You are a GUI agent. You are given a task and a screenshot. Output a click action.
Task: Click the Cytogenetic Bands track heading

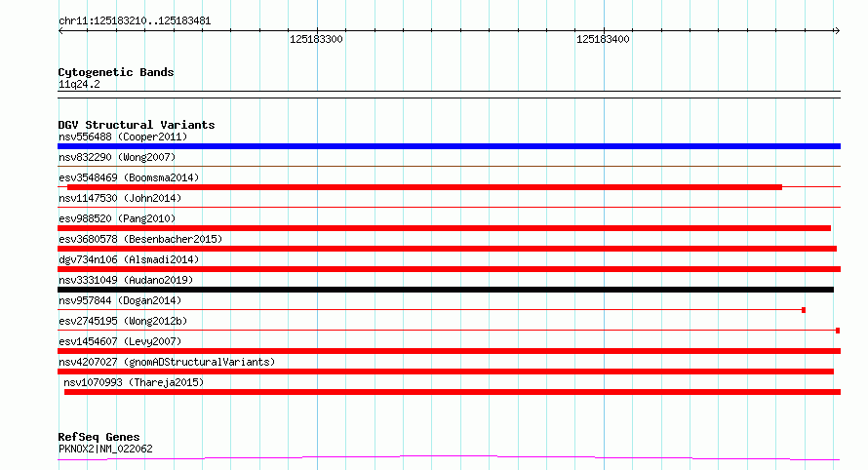coord(116,72)
